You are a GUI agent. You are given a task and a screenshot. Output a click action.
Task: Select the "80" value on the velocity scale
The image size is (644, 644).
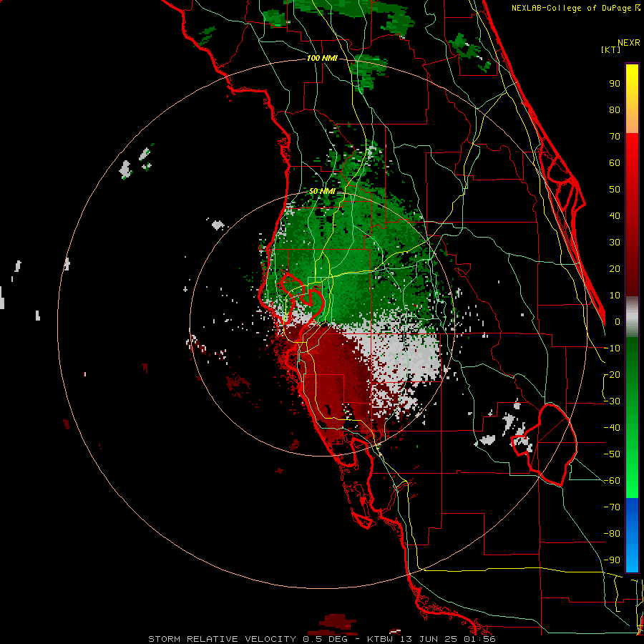[x=615, y=109]
